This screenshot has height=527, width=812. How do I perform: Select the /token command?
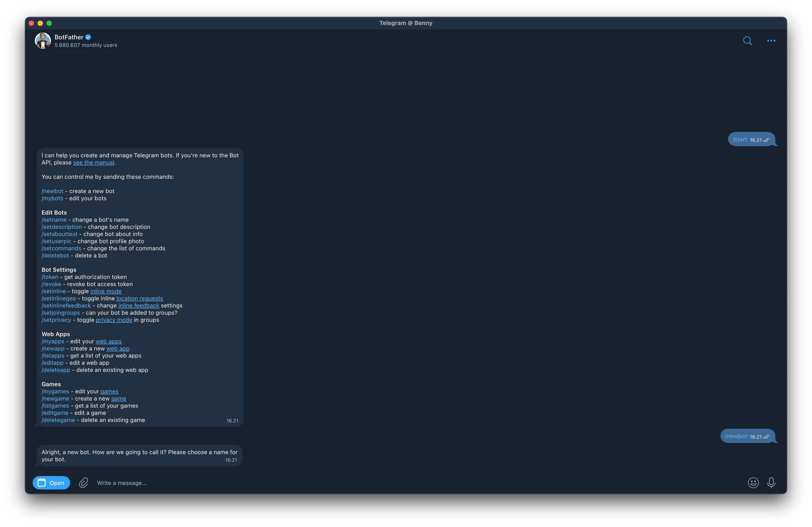(50, 277)
